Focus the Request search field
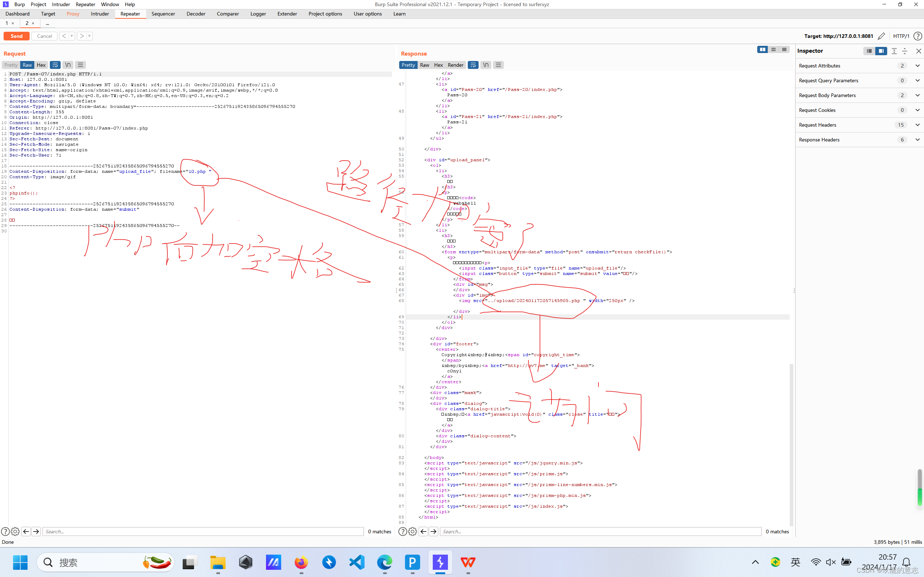The height and width of the screenshot is (577, 924). pyautogui.click(x=202, y=531)
